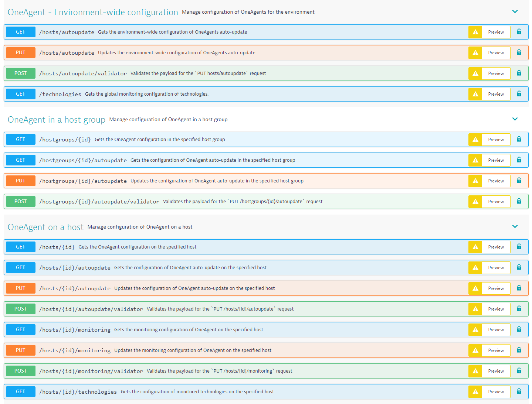Expand the GET /hostgroups/{id} operation
The image size is (532, 404).
[266, 140]
